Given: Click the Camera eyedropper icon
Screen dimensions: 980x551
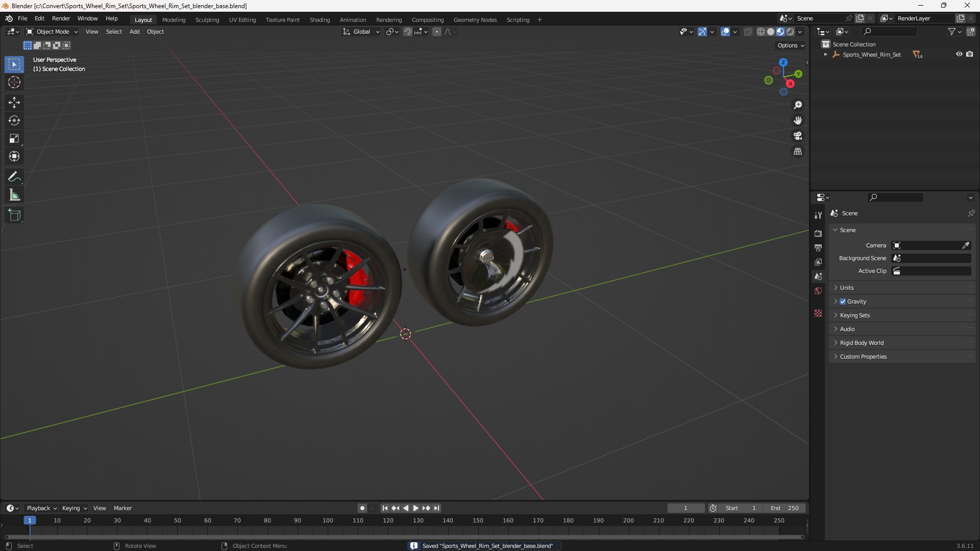Looking at the screenshot, I should click(x=966, y=245).
